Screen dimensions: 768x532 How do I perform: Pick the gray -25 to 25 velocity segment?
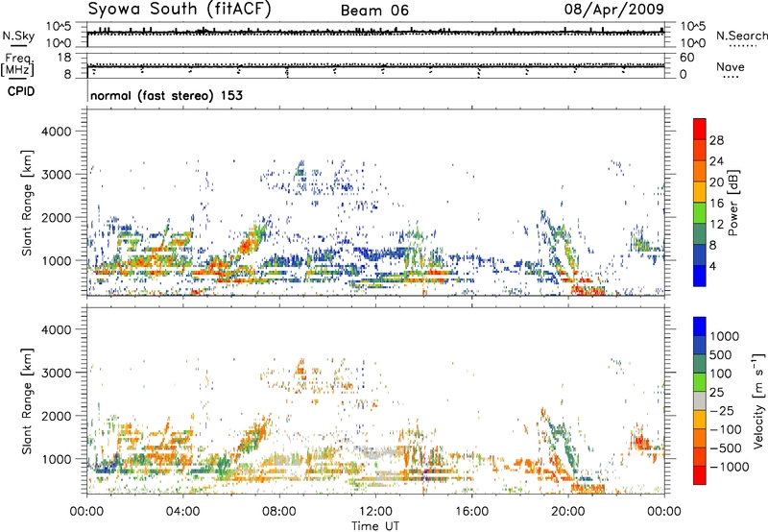pyautogui.click(x=700, y=400)
